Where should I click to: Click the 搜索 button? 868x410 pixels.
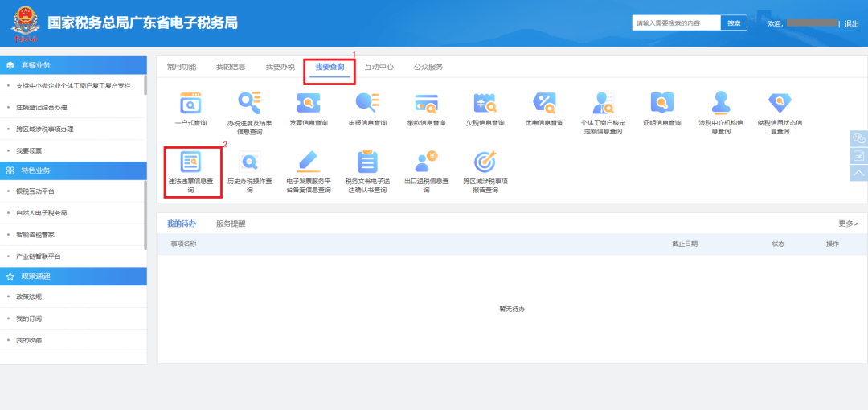pyautogui.click(x=734, y=23)
